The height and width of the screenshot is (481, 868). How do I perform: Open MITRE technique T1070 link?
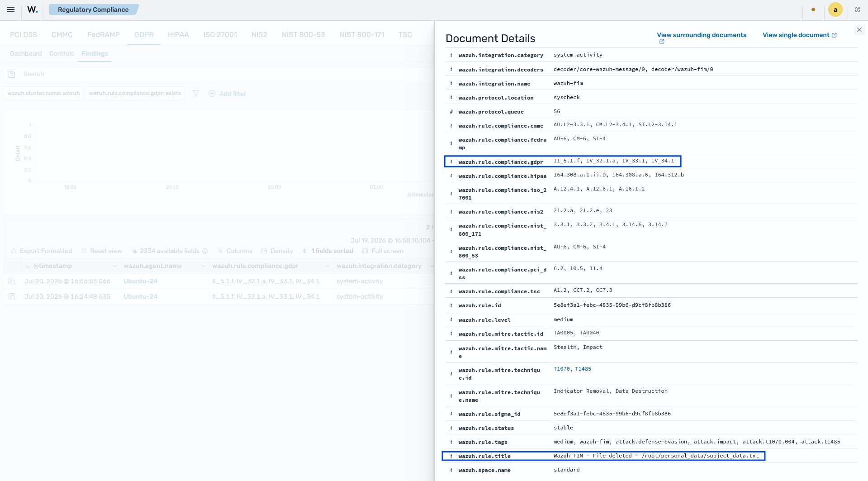coord(562,369)
